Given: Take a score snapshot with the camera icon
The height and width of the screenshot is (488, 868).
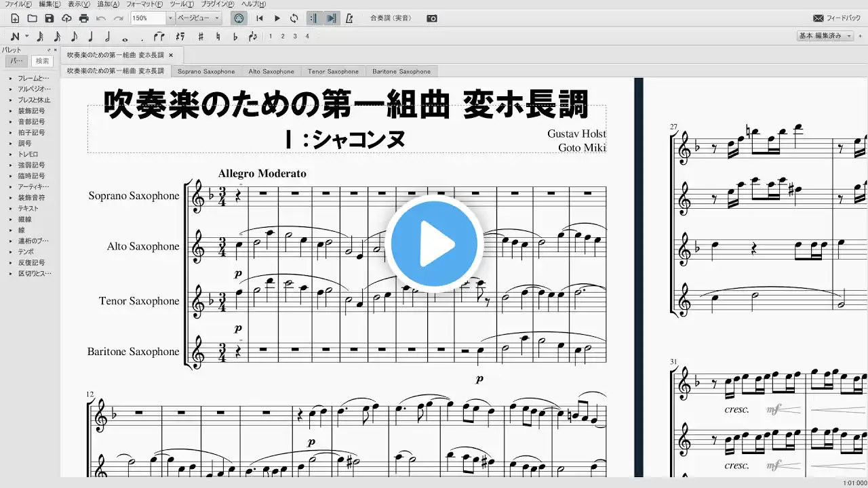Looking at the screenshot, I should tap(432, 18).
